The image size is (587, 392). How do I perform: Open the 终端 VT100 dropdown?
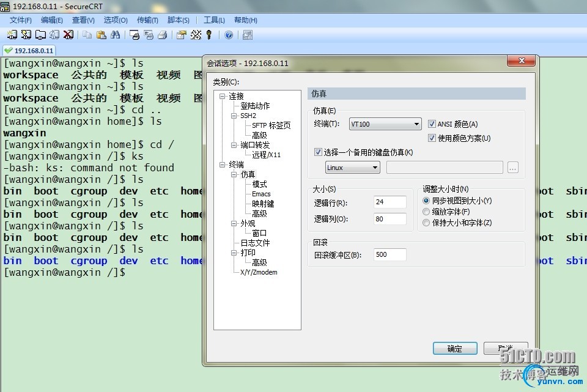point(385,124)
